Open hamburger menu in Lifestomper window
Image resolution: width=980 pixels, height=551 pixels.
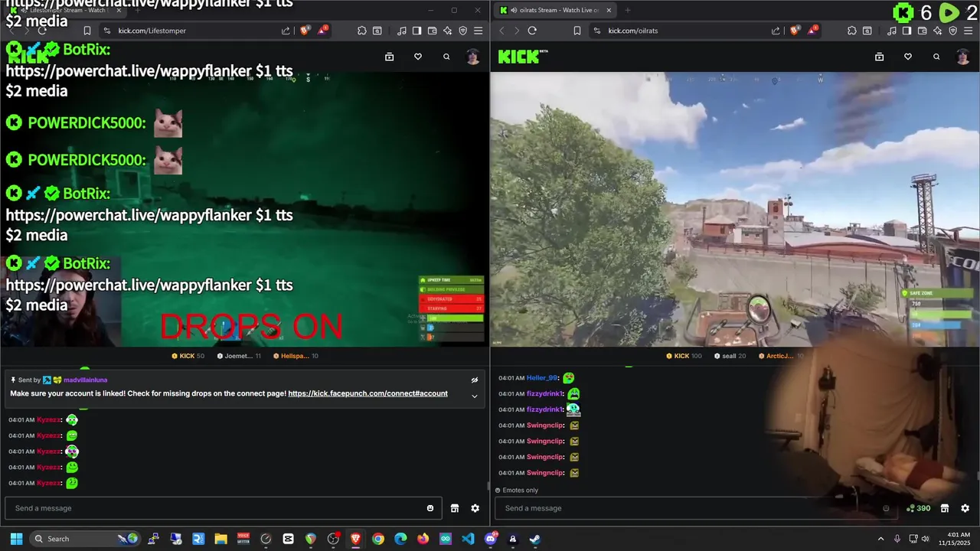click(x=478, y=31)
